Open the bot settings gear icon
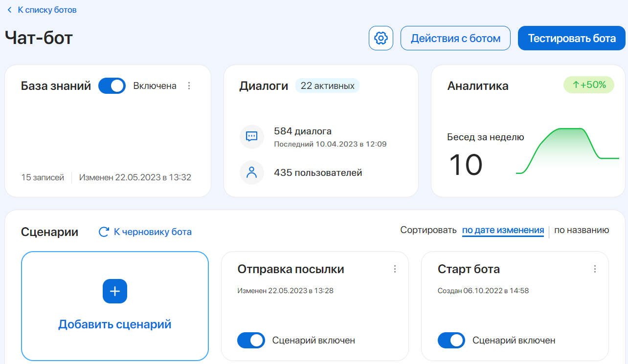 click(x=381, y=38)
